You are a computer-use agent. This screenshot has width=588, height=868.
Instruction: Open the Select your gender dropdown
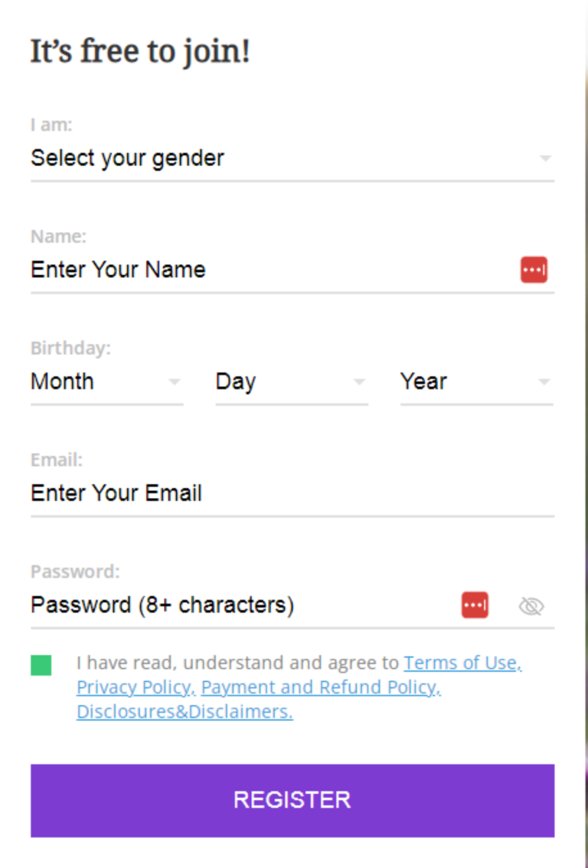point(291,157)
